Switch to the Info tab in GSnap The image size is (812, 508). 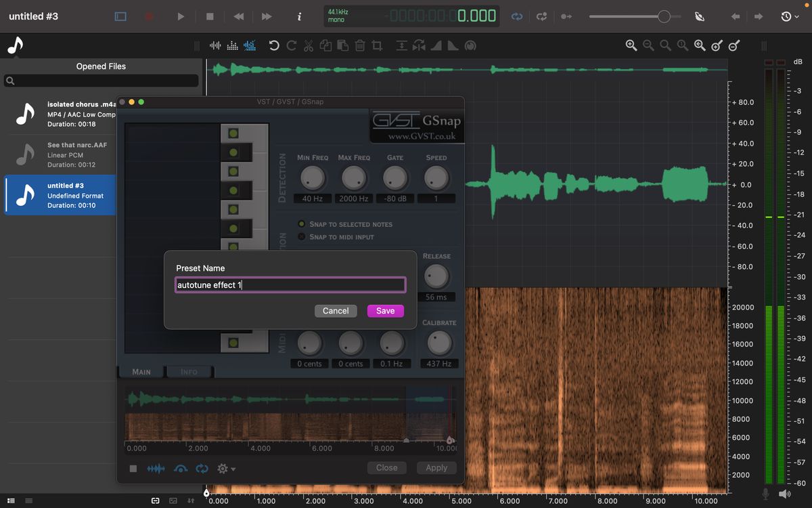pos(189,371)
